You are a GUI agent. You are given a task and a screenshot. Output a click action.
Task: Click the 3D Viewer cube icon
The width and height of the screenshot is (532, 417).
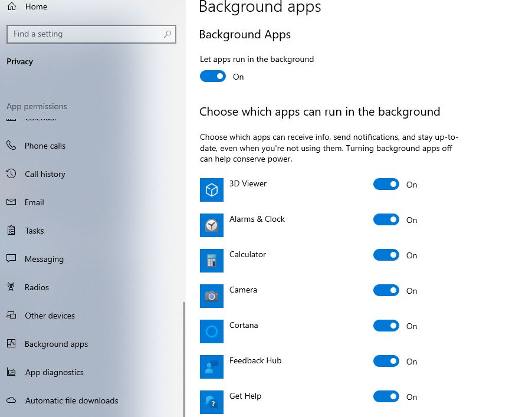[211, 190]
